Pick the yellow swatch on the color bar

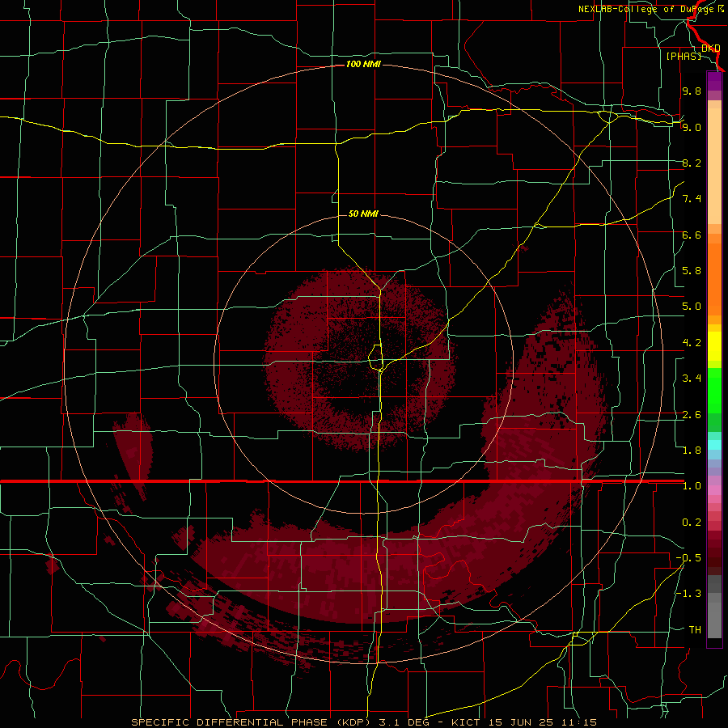pyautogui.click(x=714, y=346)
